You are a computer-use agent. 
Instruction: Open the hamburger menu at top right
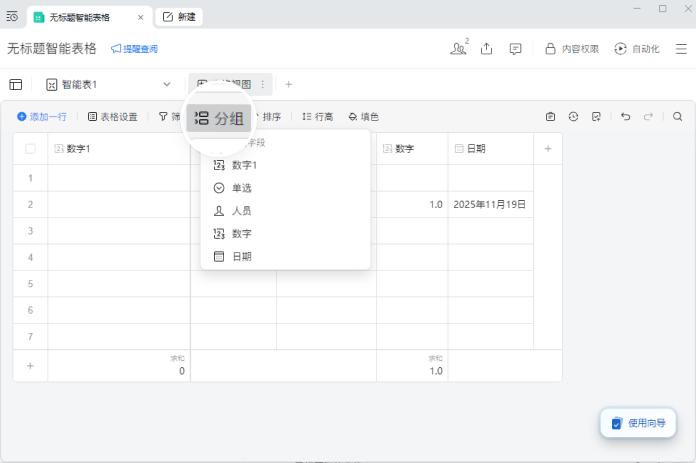[681, 49]
